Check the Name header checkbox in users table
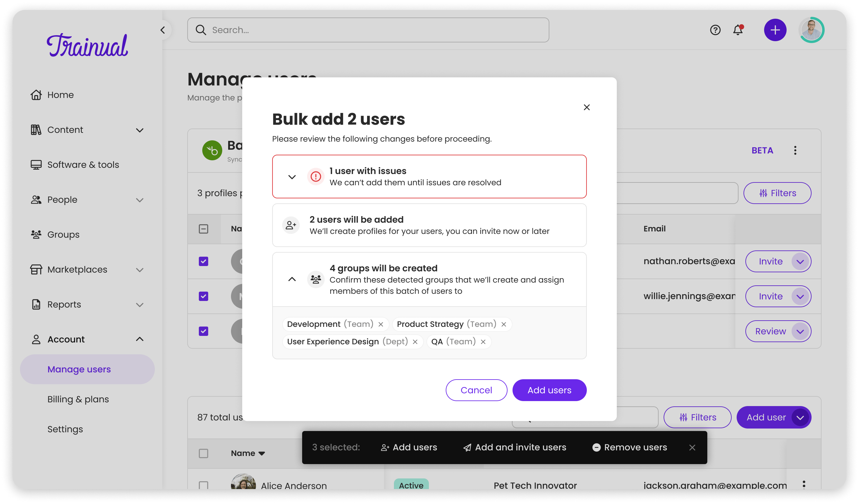 pos(203,453)
